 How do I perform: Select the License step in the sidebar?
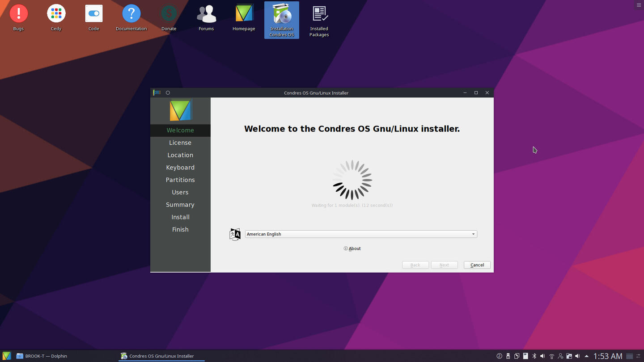(x=180, y=143)
